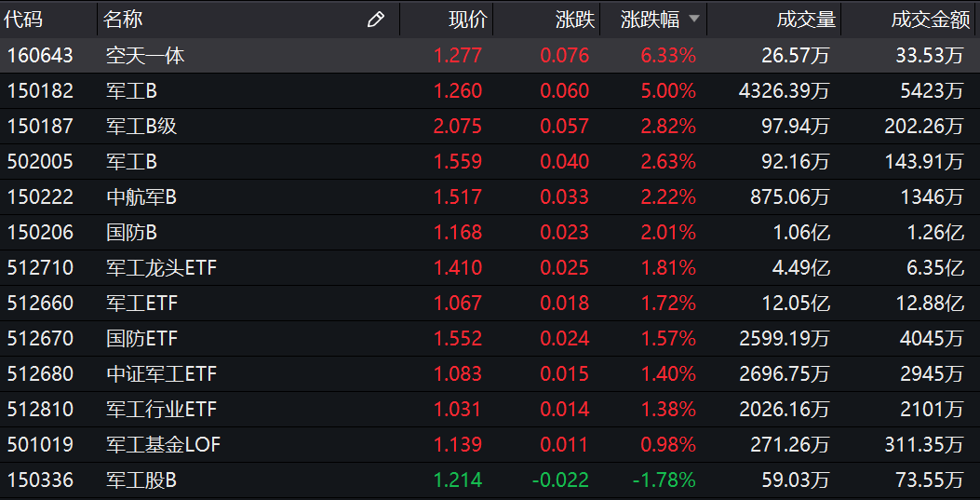Select the 军工基金LOF row
Screen dimensions: 980x500
click(163, 445)
